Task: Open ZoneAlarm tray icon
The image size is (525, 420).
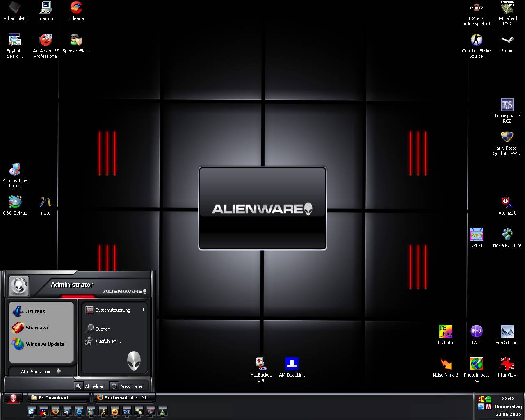Action: coord(481,399)
